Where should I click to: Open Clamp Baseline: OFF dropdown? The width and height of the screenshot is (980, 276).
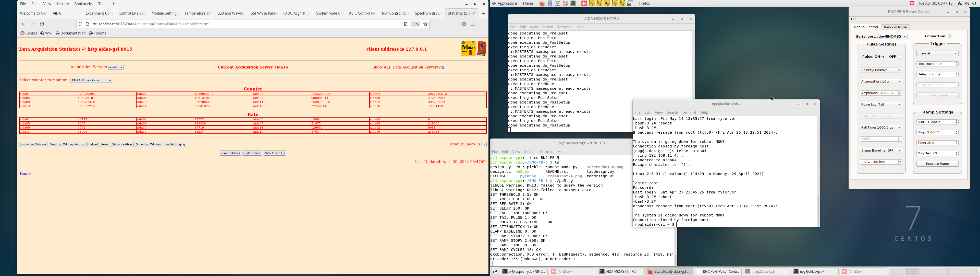pos(881,151)
